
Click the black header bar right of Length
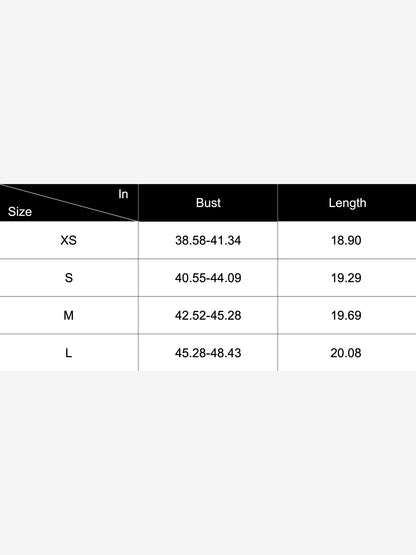point(393,203)
